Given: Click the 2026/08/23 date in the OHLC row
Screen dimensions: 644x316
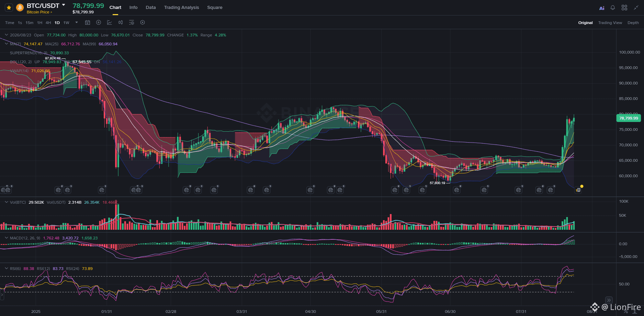Looking at the screenshot, I should pyautogui.click(x=21, y=35).
